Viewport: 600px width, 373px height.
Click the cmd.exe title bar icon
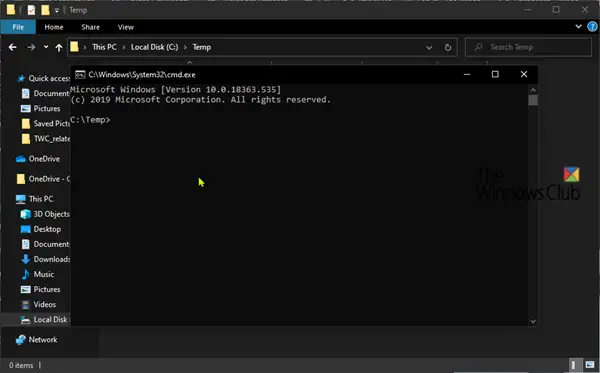tap(80, 75)
